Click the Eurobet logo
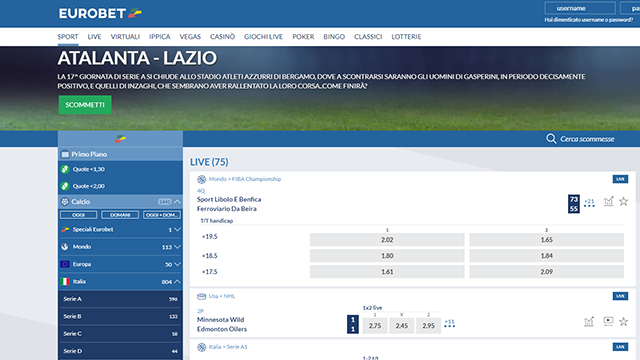640x360 pixels. [x=100, y=13]
